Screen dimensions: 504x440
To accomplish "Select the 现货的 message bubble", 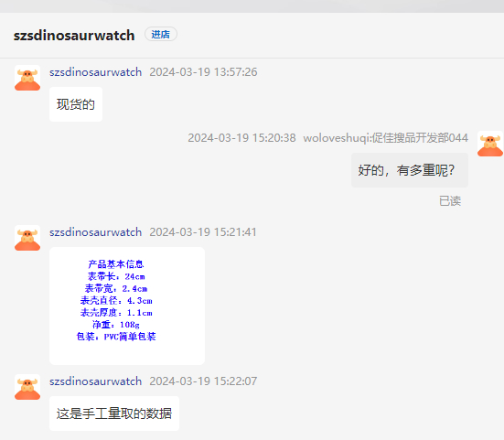I will (x=76, y=104).
